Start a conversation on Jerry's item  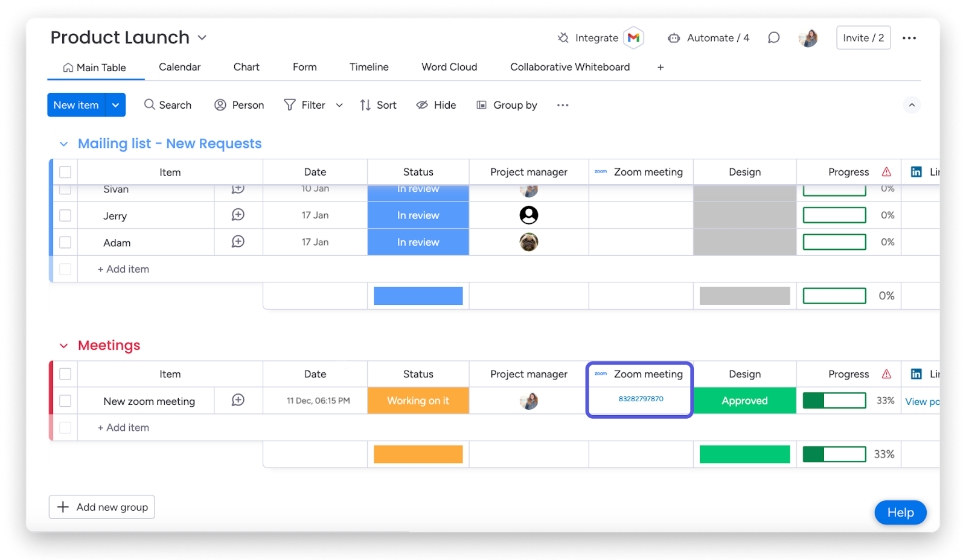pos(238,215)
